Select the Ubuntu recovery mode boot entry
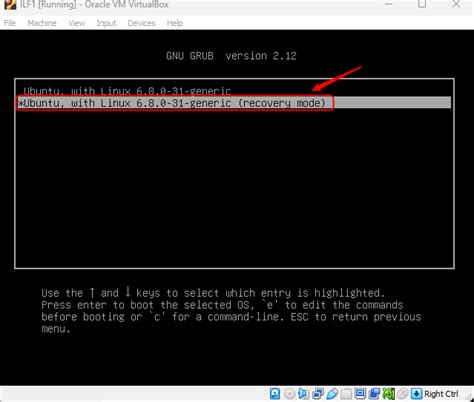Image resolution: width=474 pixels, height=402 pixels. click(234, 103)
